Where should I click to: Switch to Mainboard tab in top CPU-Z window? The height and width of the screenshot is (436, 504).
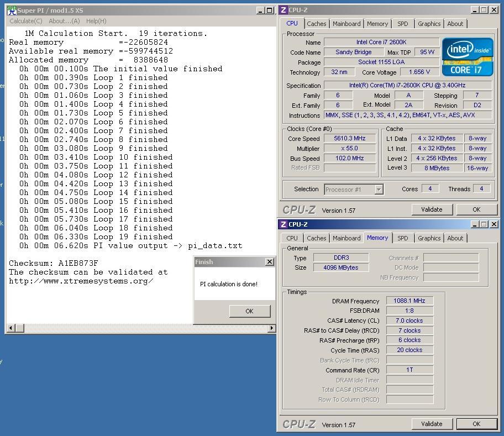tap(347, 24)
